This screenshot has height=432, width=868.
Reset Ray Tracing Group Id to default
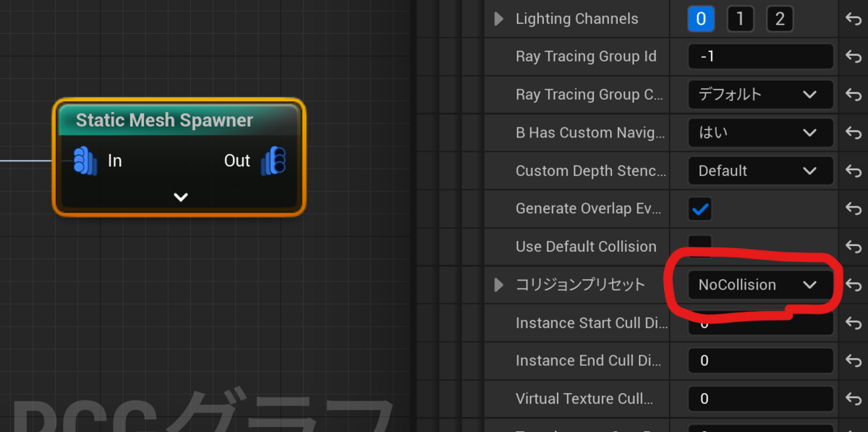coord(853,57)
